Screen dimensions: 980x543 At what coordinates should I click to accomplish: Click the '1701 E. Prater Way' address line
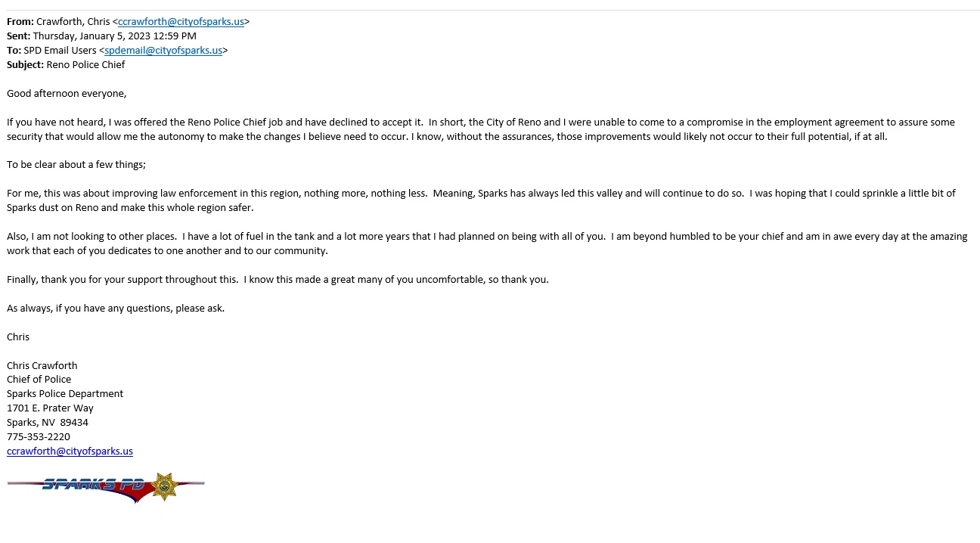coord(50,408)
